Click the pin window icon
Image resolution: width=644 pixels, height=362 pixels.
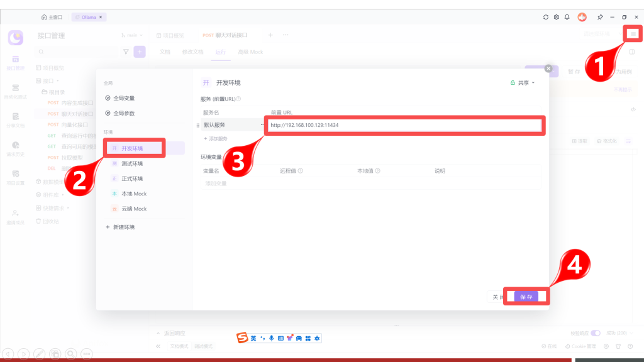click(600, 17)
